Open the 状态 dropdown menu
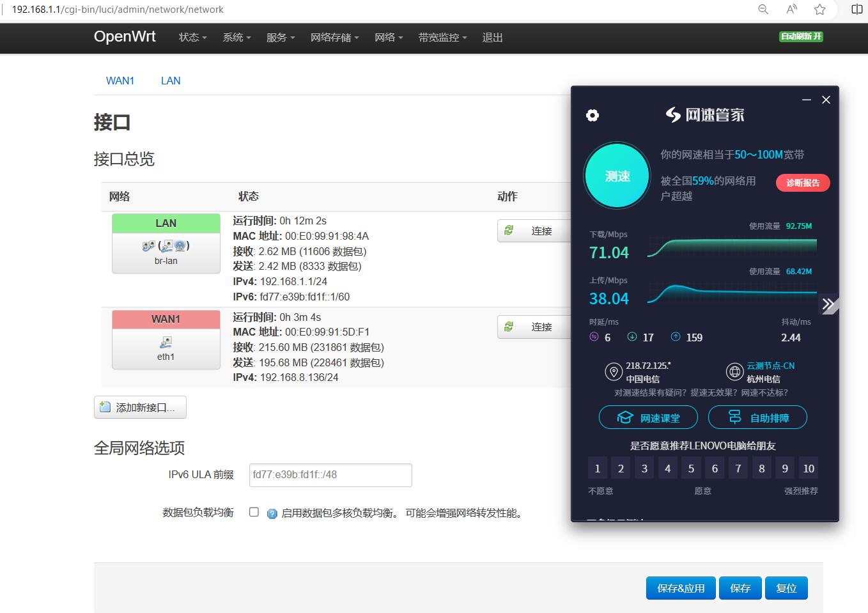This screenshot has width=868, height=613. [x=192, y=38]
